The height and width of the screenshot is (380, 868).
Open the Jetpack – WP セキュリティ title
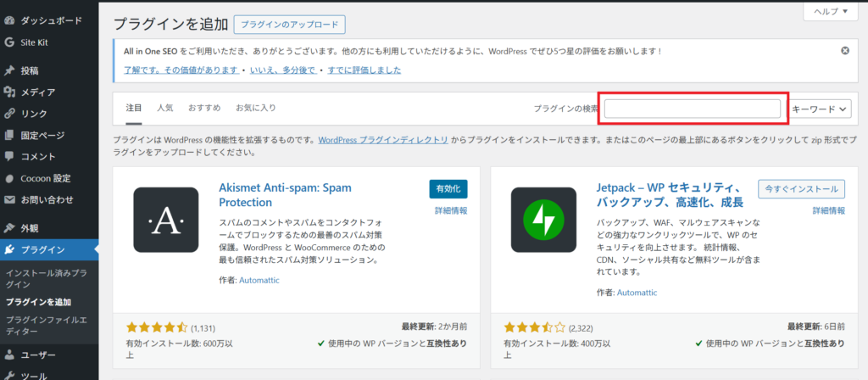[x=670, y=195]
